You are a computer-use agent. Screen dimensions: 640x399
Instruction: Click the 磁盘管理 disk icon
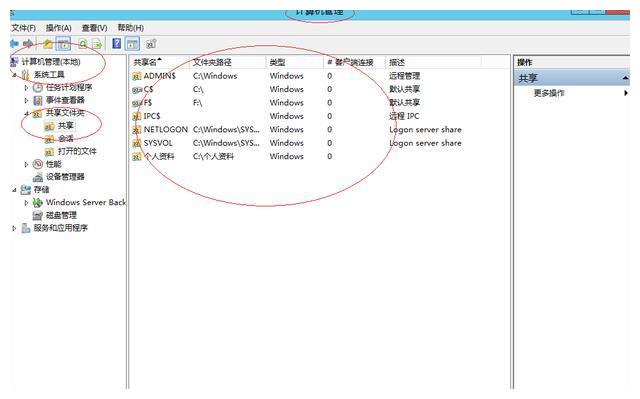tap(38, 215)
